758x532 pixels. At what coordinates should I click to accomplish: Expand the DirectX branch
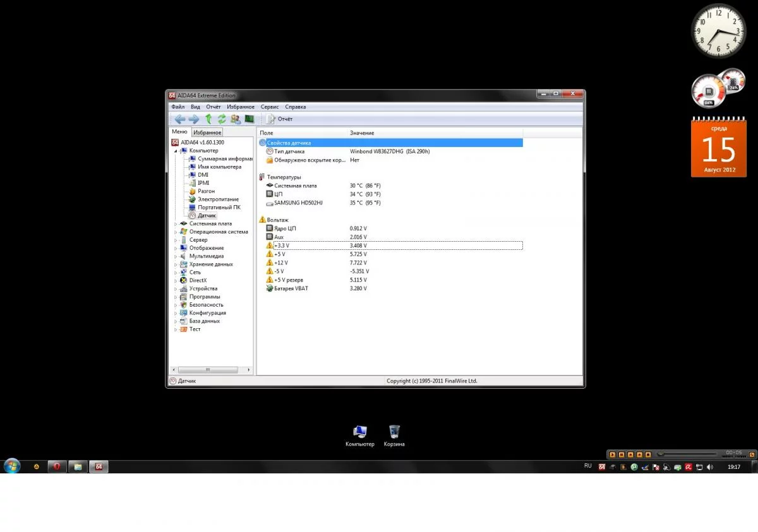click(x=176, y=280)
